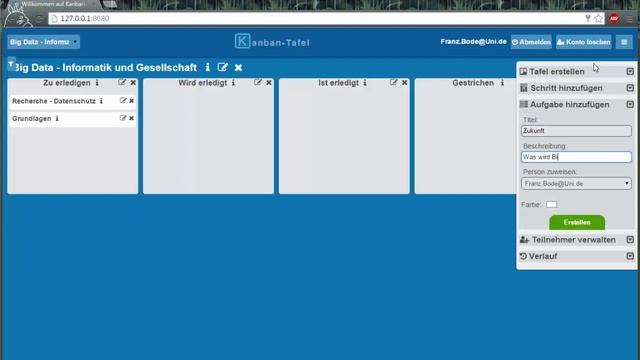
Task: Click the Gestrichen column heading
Action: coord(473,83)
